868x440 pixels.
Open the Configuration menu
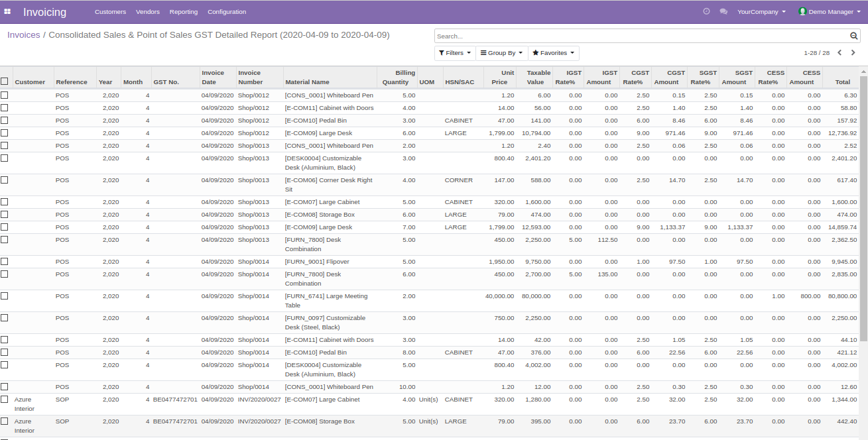[x=226, y=11]
